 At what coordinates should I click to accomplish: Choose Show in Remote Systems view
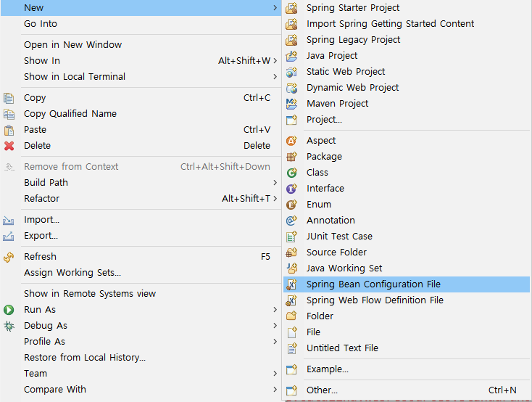(141, 294)
